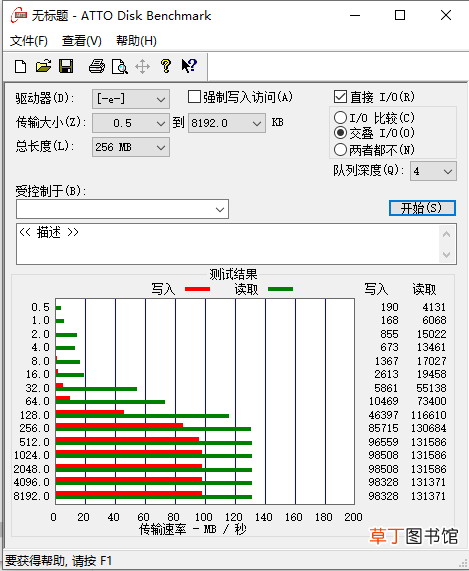Click write value 5861
The image size is (469, 571).
[386, 388]
